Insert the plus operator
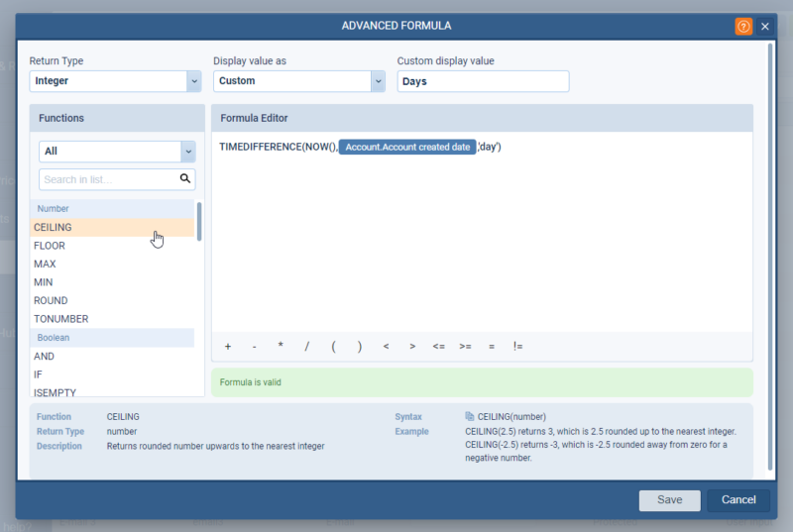Image resolution: width=793 pixels, height=532 pixels. (228, 346)
